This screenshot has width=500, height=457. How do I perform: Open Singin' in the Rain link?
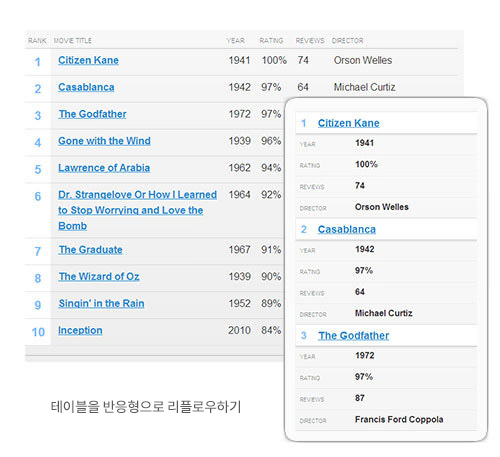tap(101, 303)
